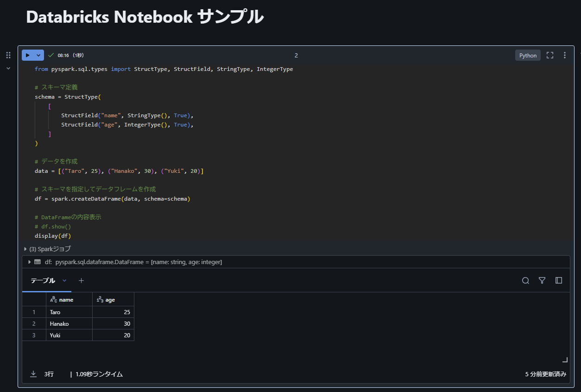The width and height of the screenshot is (581, 392).
Task: Click the age column header in the table
Action: [110, 299]
